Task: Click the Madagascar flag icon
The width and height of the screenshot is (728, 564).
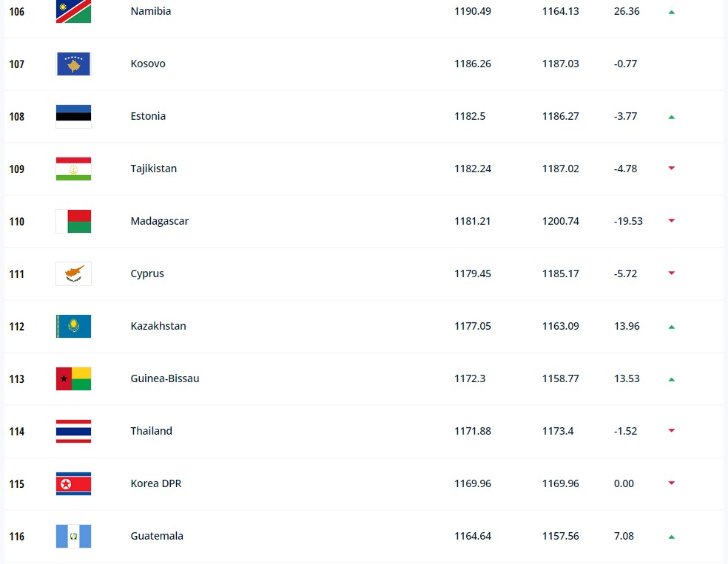Action: click(73, 221)
